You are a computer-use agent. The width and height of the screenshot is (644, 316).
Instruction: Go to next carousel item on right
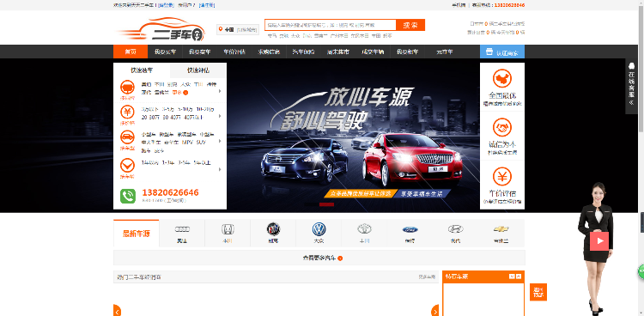click(x=435, y=311)
